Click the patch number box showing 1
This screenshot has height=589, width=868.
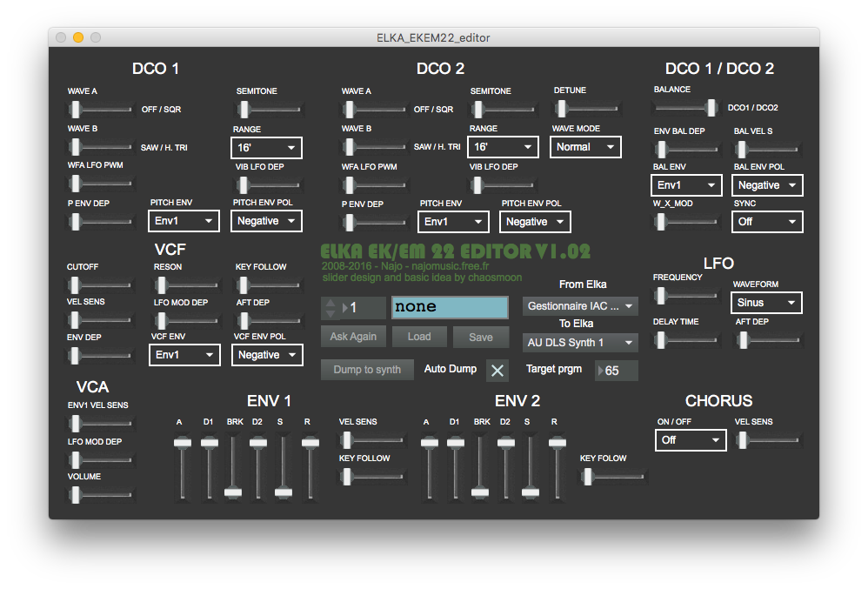(364, 307)
